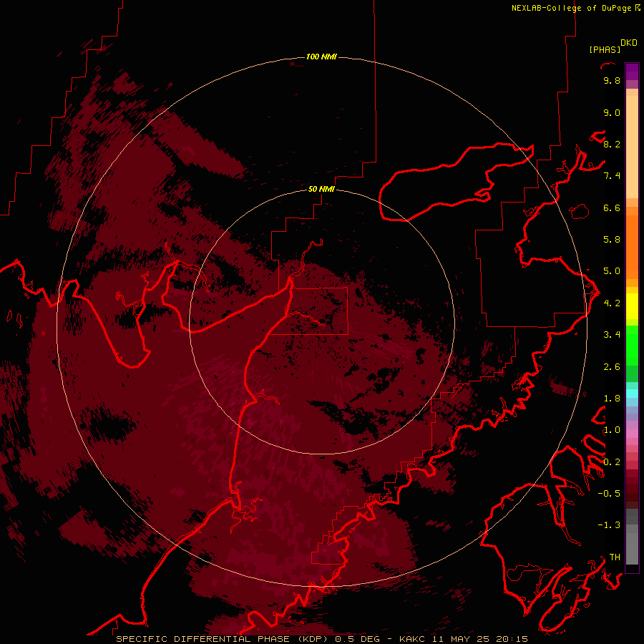Click the yellow band of the color scale
Viewport: 644px width, 644px height.
coord(632,306)
